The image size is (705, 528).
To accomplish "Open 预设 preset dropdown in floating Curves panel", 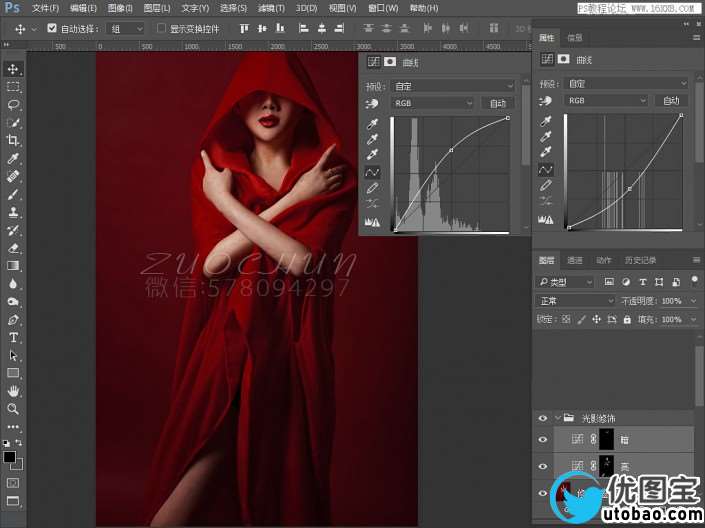I will click(x=453, y=85).
